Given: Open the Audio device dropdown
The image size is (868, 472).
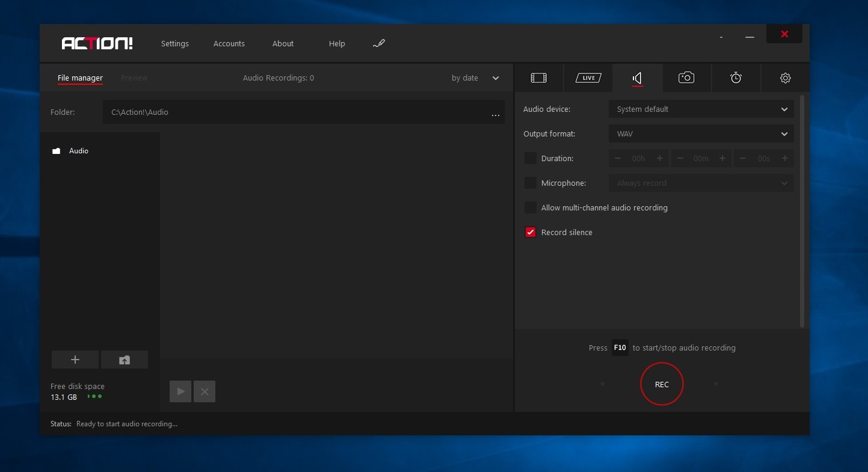Looking at the screenshot, I should [701, 109].
